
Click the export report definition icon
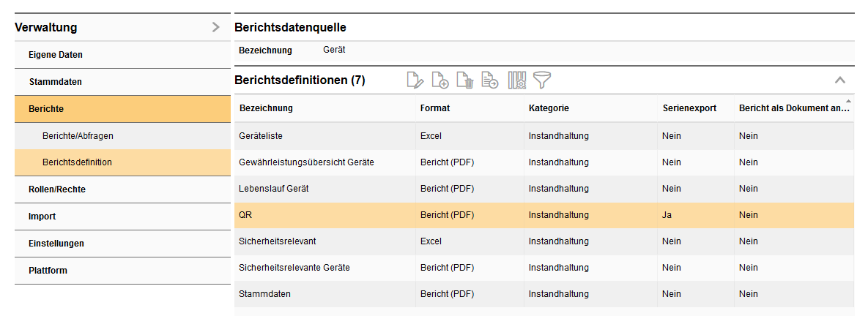tap(490, 80)
